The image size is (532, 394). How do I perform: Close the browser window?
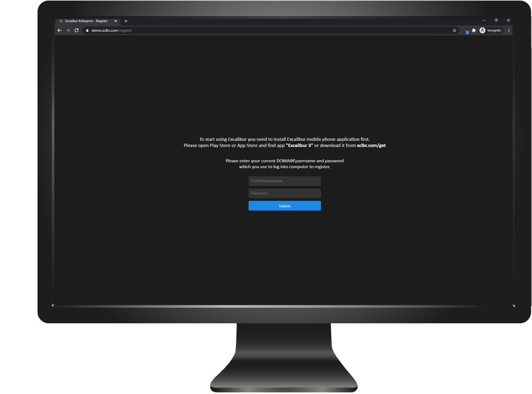508,21
